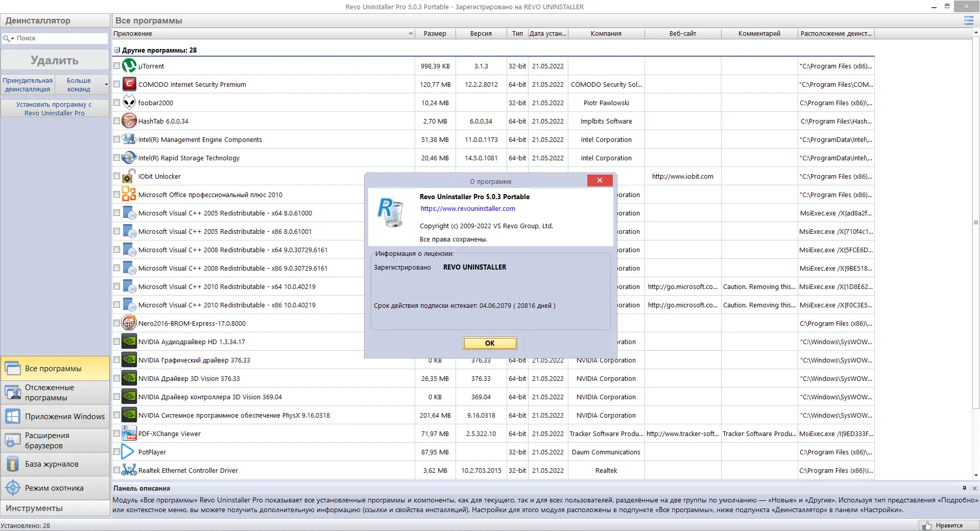Click the Visual C++ 2005 x64 8.0.61000 icon

[129, 213]
